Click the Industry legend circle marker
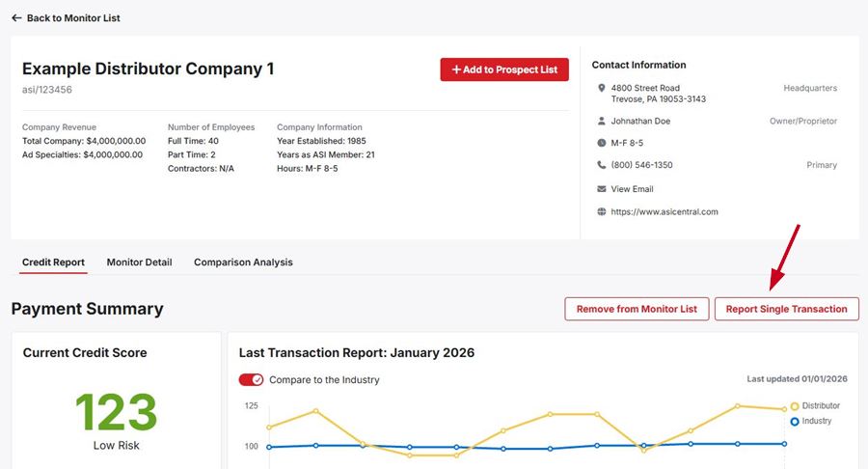Viewport: 868px width, 469px height. (x=795, y=422)
